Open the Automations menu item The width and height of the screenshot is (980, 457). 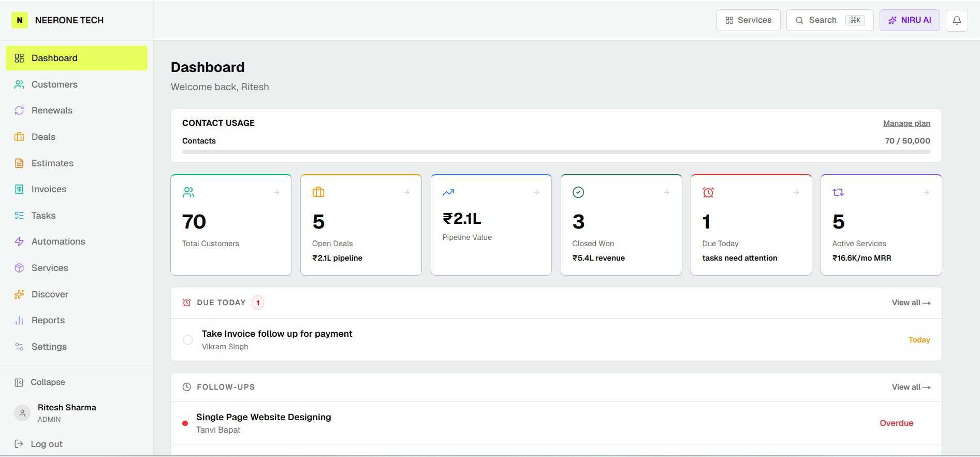click(x=77, y=241)
